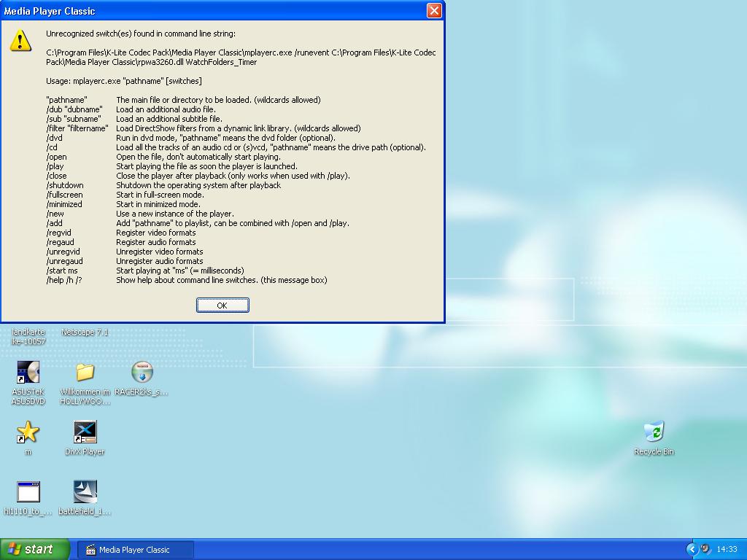Click the /filter "filtername" switch entry
This screenshot has width=747, height=560.
77,128
